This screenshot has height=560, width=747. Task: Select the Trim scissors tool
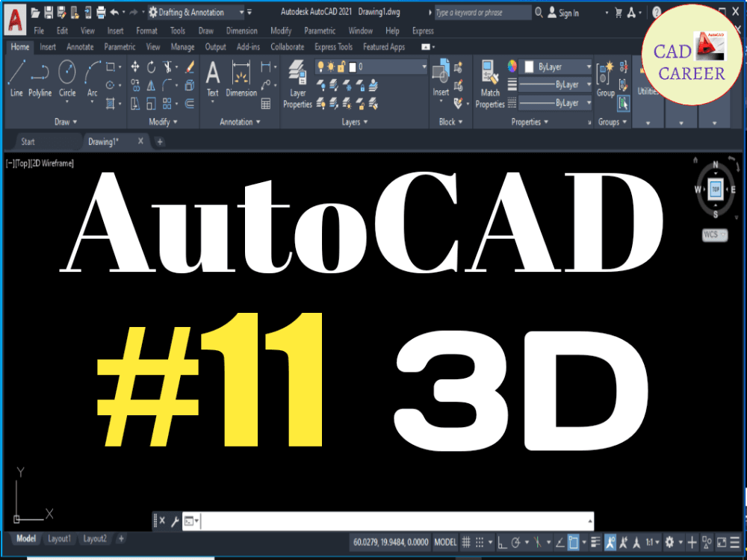click(x=167, y=67)
